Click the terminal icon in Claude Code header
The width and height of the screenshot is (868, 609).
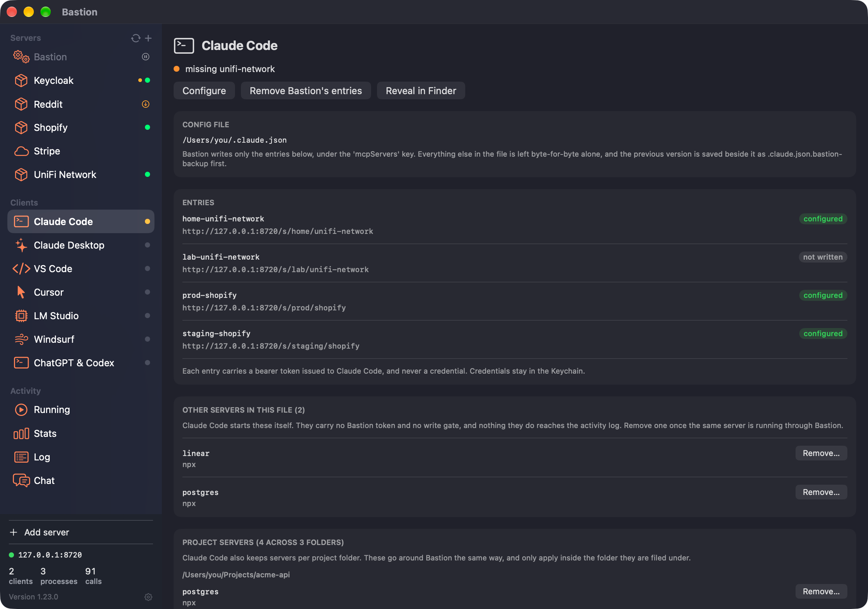(x=184, y=46)
